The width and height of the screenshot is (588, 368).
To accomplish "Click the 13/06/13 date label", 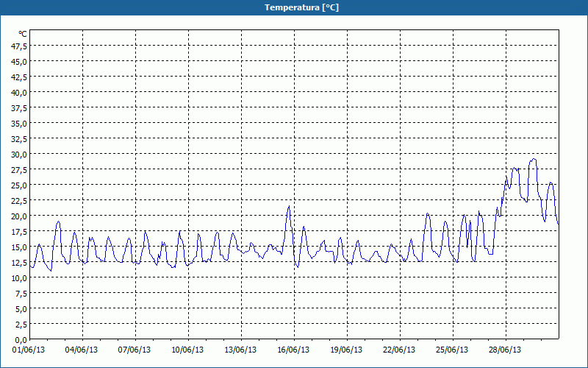I will point(240,350).
